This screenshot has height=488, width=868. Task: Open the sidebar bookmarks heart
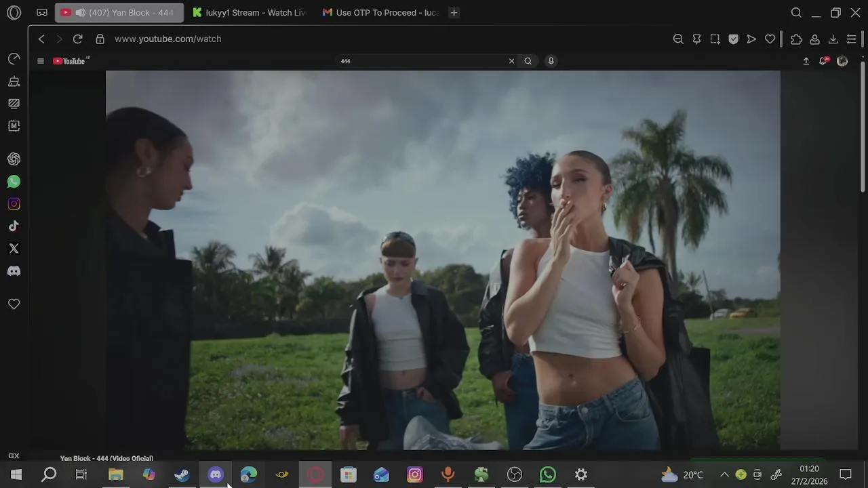point(14,304)
